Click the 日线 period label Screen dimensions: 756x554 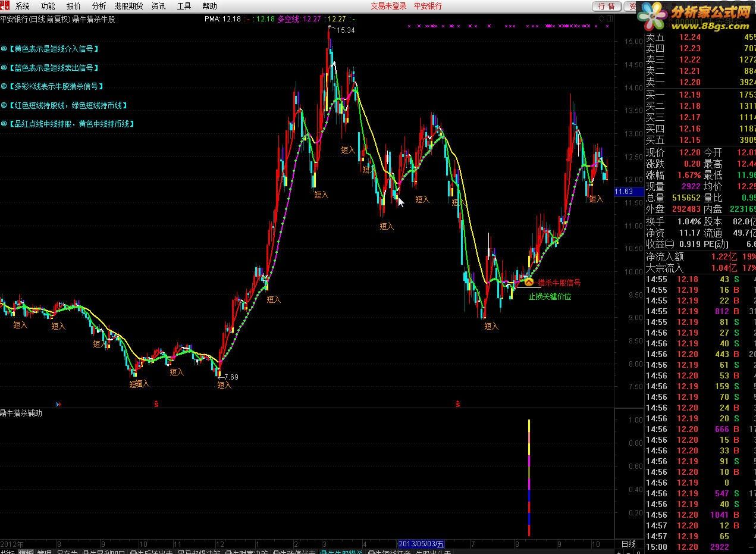pos(629,544)
